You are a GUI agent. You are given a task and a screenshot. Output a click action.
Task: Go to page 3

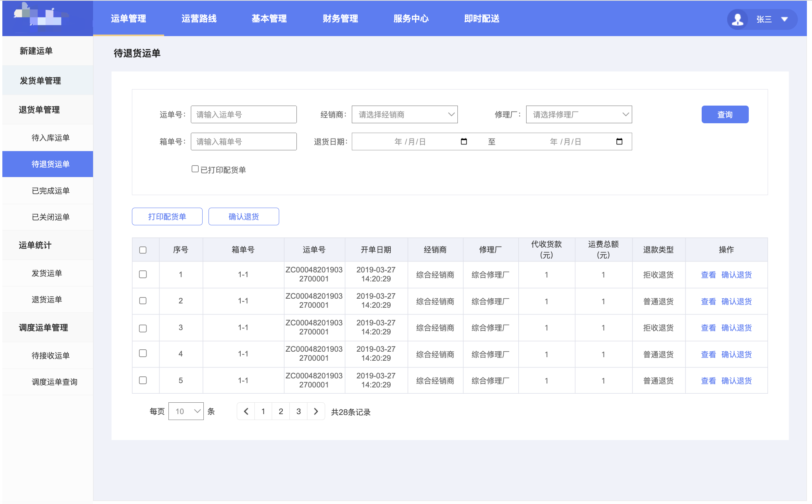click(x=298, y=411)
